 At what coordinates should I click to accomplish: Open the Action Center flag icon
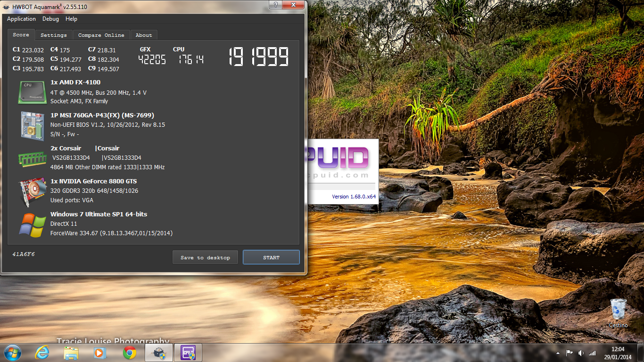(570, 353)
